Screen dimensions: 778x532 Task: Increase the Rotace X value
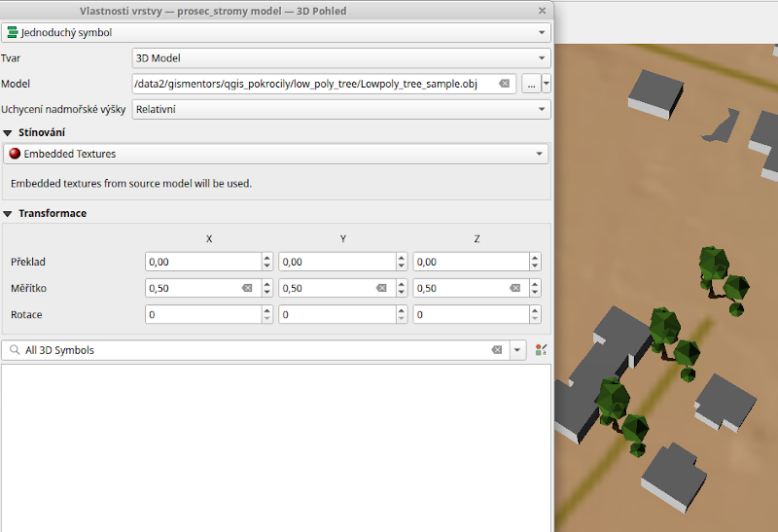267,310
